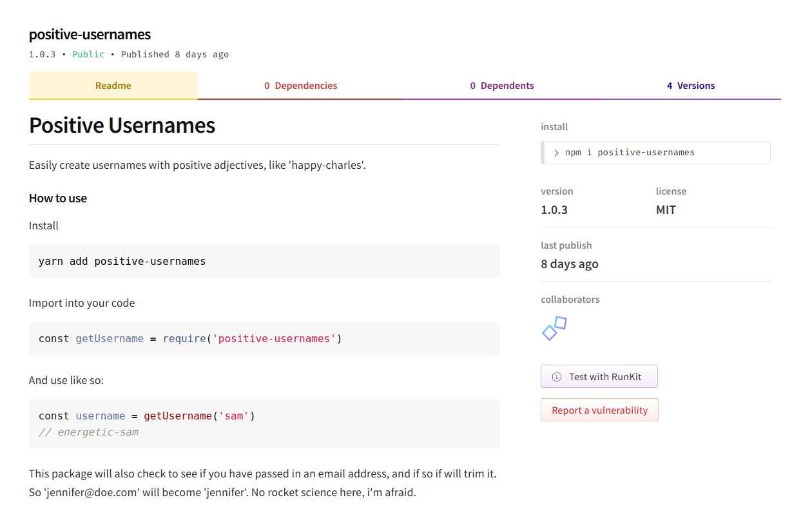Click the Positive Usernames readme heading

[122, 125]
